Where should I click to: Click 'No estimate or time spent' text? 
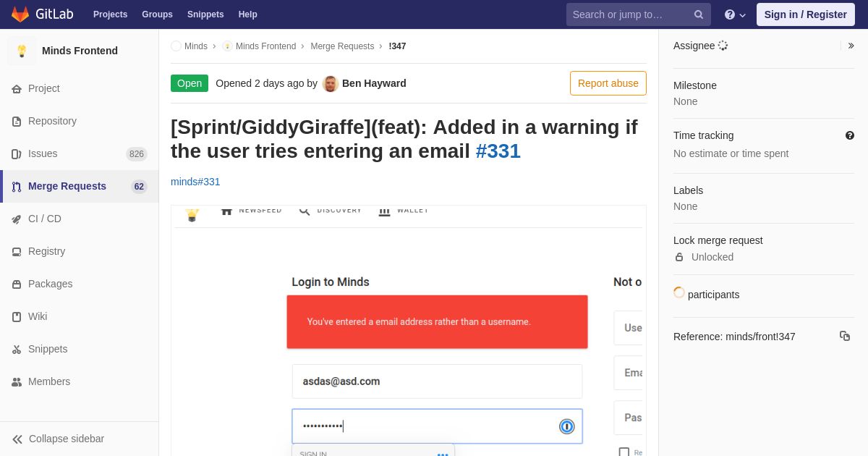click(x=731, y=153)
